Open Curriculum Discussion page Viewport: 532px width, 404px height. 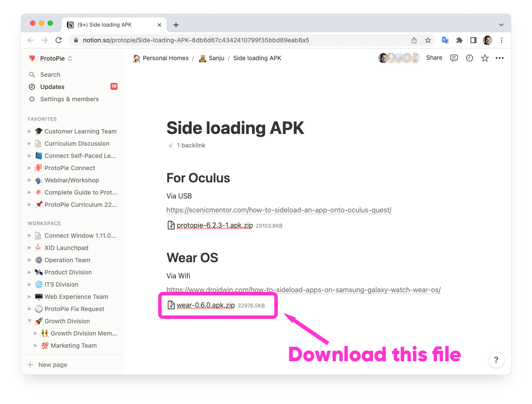pos(77,144)
